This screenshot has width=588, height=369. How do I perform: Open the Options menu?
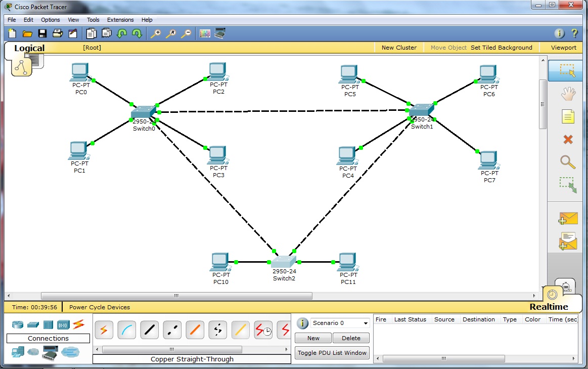pyautogui.click(x=50, y=20)
